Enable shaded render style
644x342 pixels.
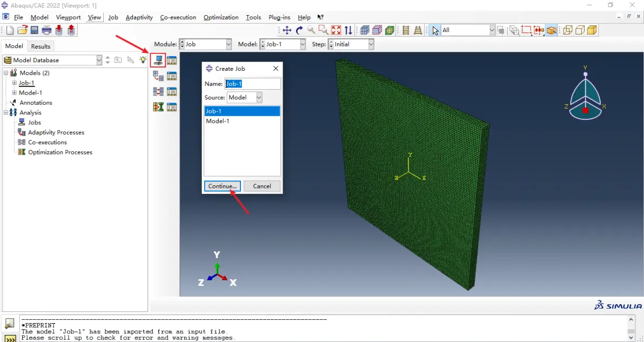pos(592,30)
